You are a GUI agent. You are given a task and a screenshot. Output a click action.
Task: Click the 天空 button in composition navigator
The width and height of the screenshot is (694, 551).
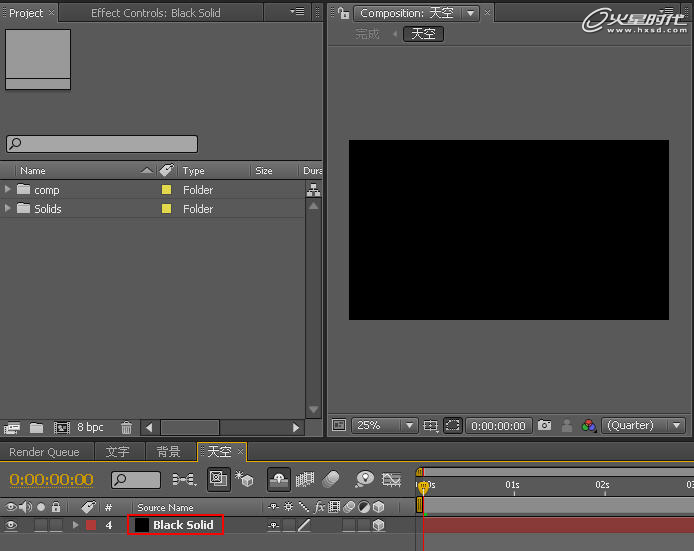(423, 34)
